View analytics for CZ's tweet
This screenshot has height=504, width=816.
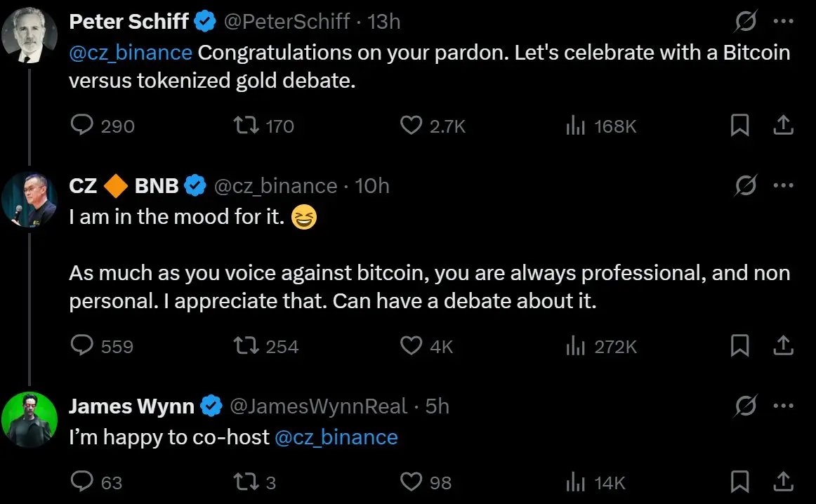[x=576, y=345]
